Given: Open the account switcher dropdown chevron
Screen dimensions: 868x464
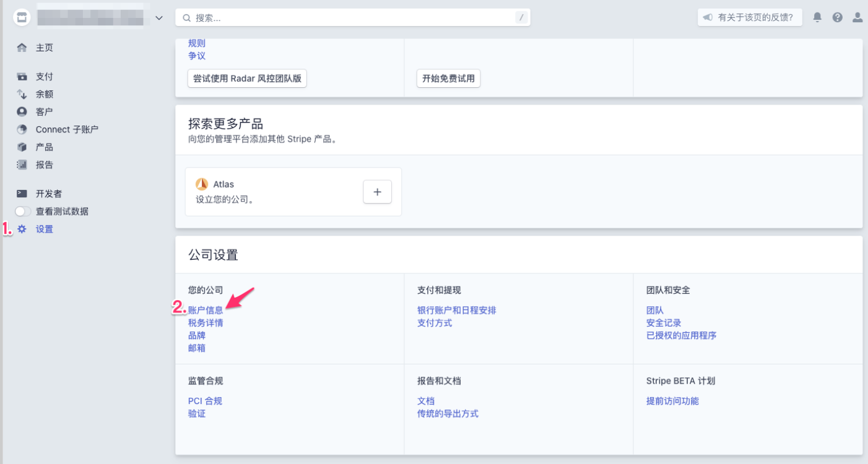Looking at the screenshot, I should click(159, 18).
